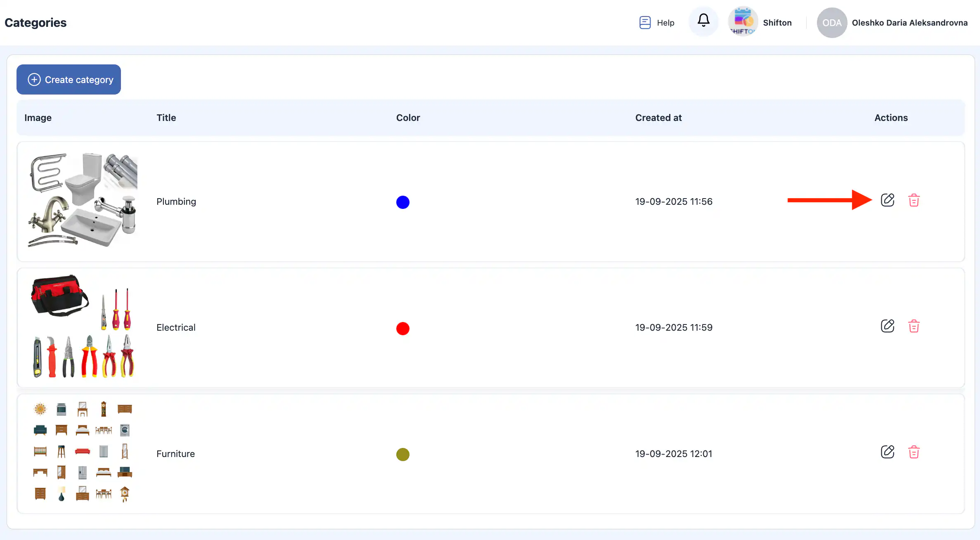Click user name Oleshko Daria Aleksandrovna
Image resolution: width=980 pixels, height=540 pixels.
[x=909, y=23]
